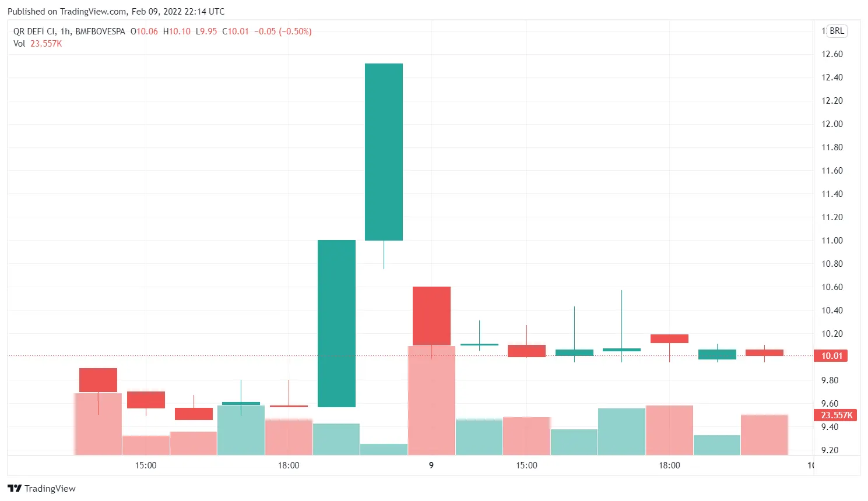Click the 15:00 label on the time axis

tap(146, 465)
